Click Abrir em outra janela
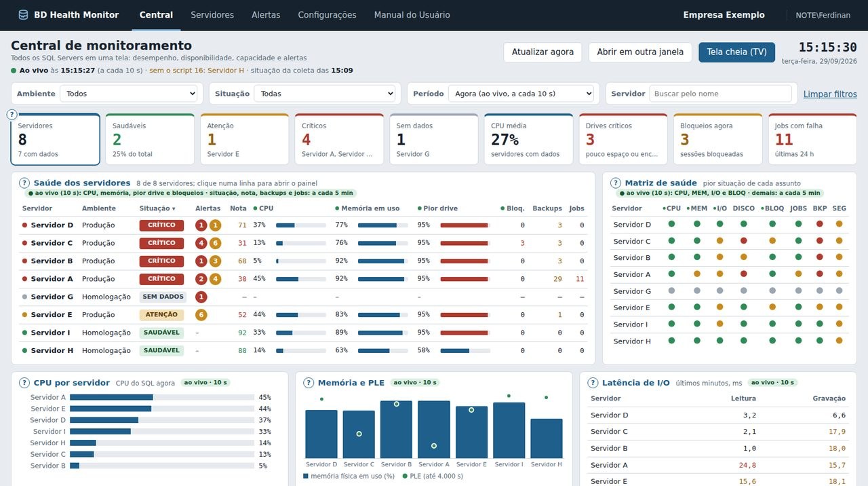Viewport: 868px width, 486px height. (640, 52)
